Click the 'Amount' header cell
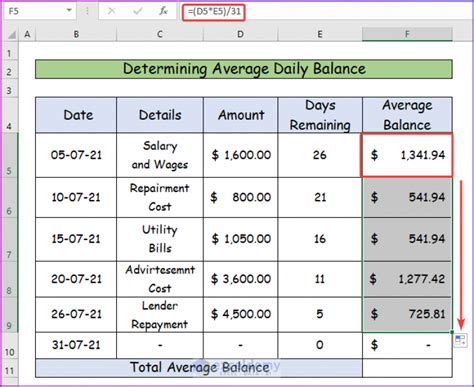This screenshot has width=474, height=387. coord(240,115)
